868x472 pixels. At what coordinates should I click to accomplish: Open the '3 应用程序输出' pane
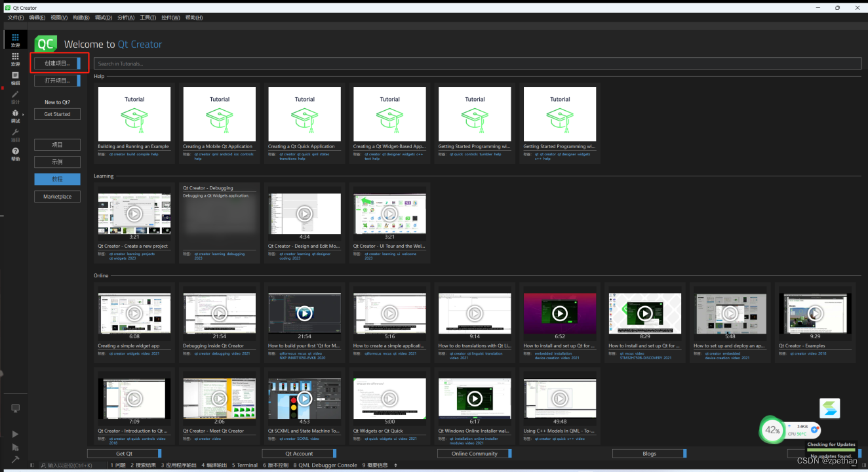[178, 465]
